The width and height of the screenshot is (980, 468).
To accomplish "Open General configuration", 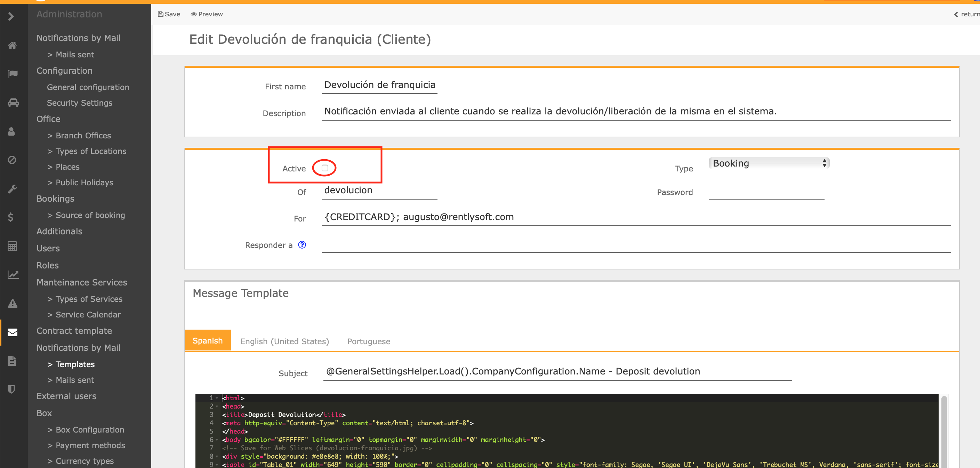I will point(88,87).
